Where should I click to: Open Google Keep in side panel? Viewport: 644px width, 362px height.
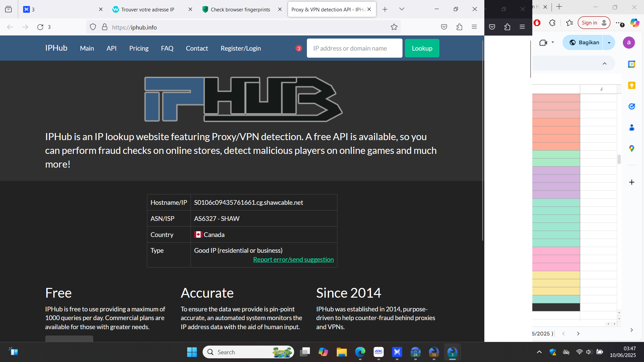[632, 85]
